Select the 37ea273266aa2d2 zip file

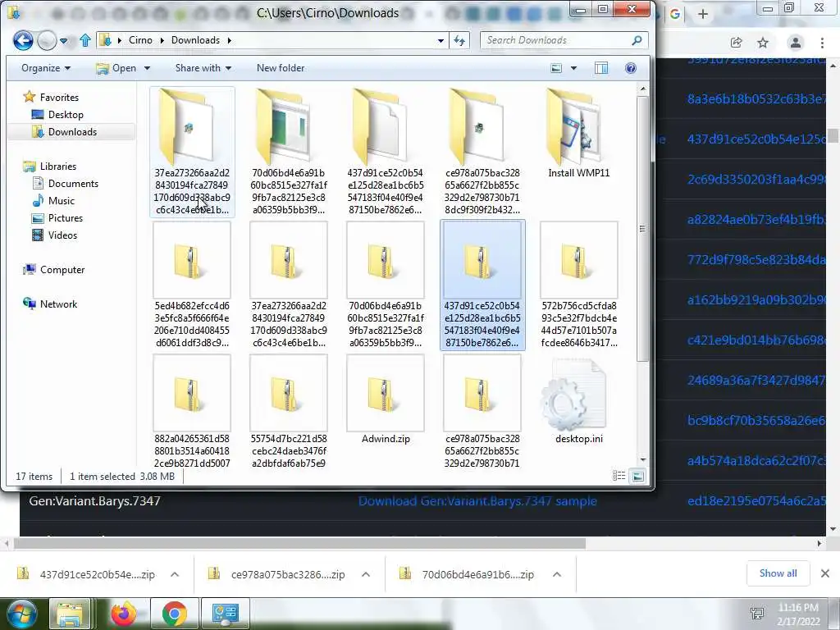[288, 285]
